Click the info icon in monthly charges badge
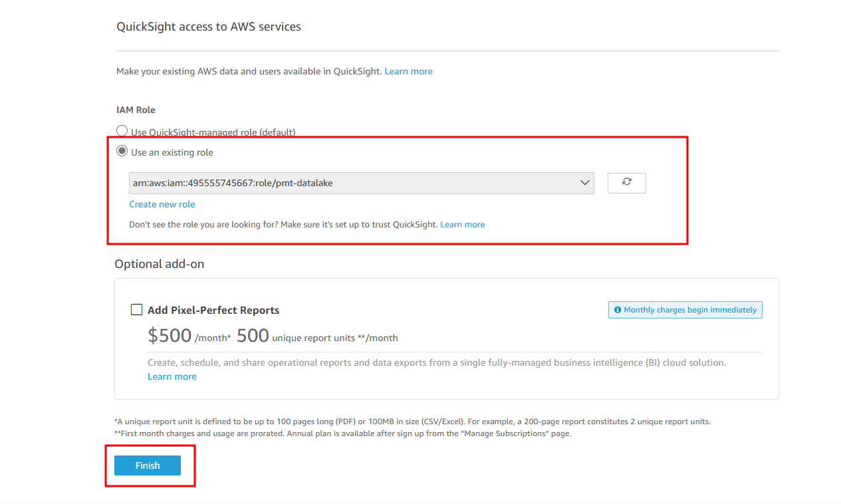 (x=618, y=310)
